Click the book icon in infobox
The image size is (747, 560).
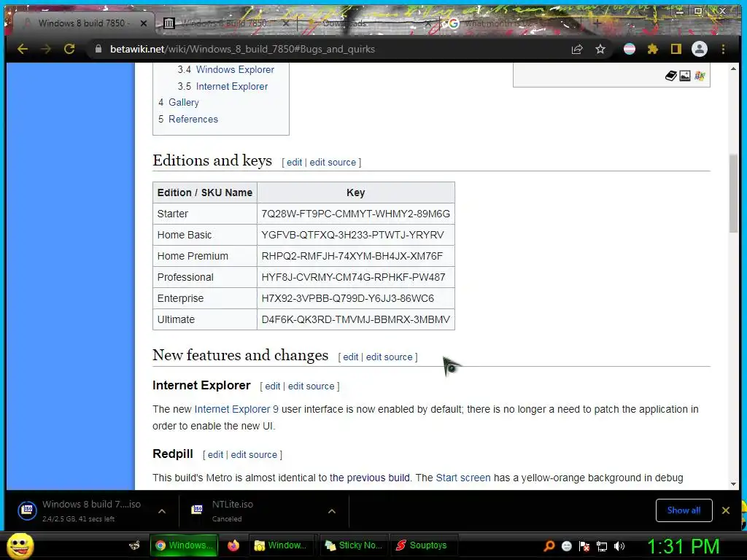coord(671,76)
